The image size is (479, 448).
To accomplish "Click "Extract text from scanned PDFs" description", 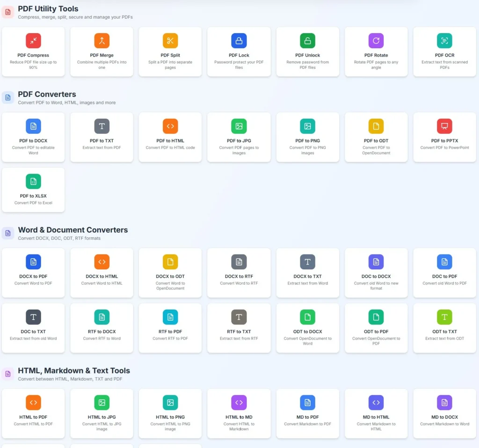I will click(x=444, y=65).
